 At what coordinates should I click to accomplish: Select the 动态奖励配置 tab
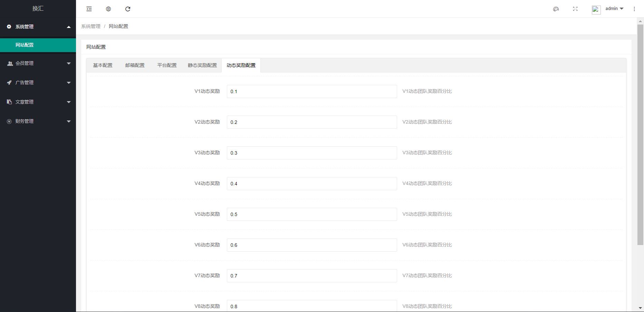coord(241,65)
